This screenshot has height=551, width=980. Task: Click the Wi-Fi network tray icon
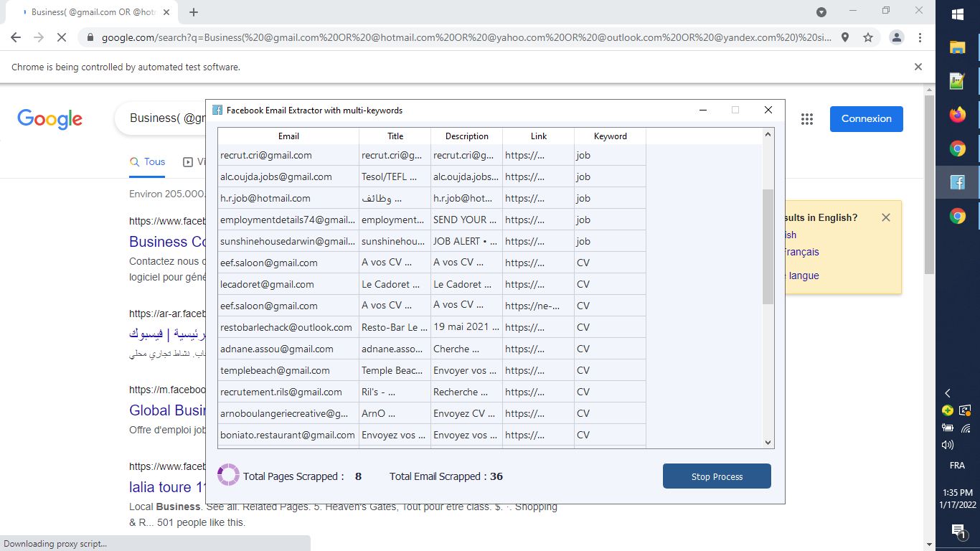pyautogui.click(x=966, y=428)
